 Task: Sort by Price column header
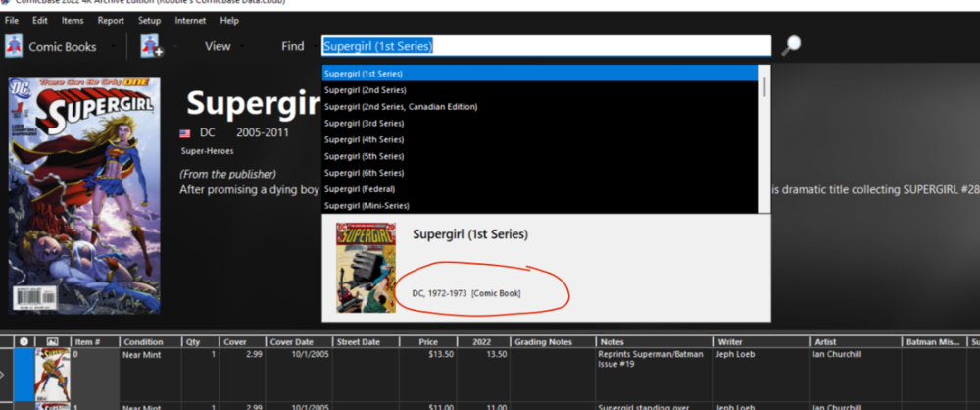[x=428, y=342]
